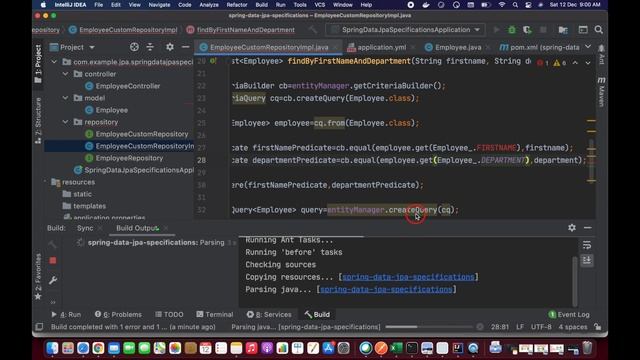Open Search Everywhere magnifier icon
The height and width of the screenshot is (360, 640).
[x=599, y=30]
